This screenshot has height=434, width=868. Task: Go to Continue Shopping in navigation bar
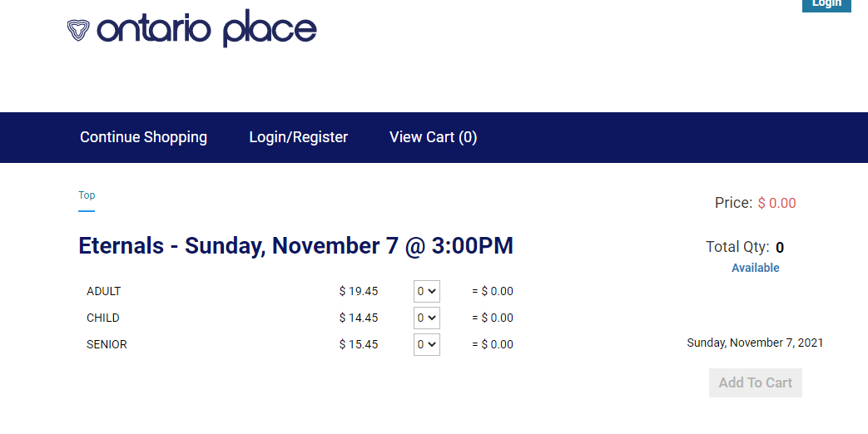(x=143, y=137)
